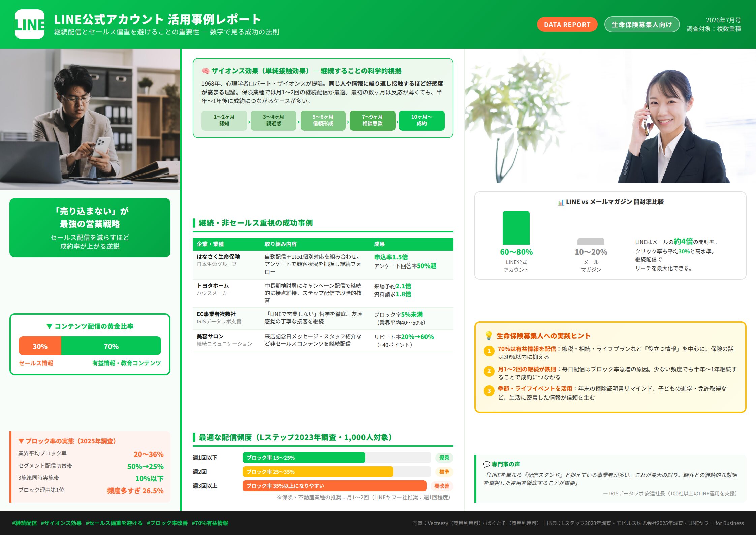The width and height of the screenshot is (756, 535).
Task: Click the gray 10〜20% chart bar
Action: [591, 241]
